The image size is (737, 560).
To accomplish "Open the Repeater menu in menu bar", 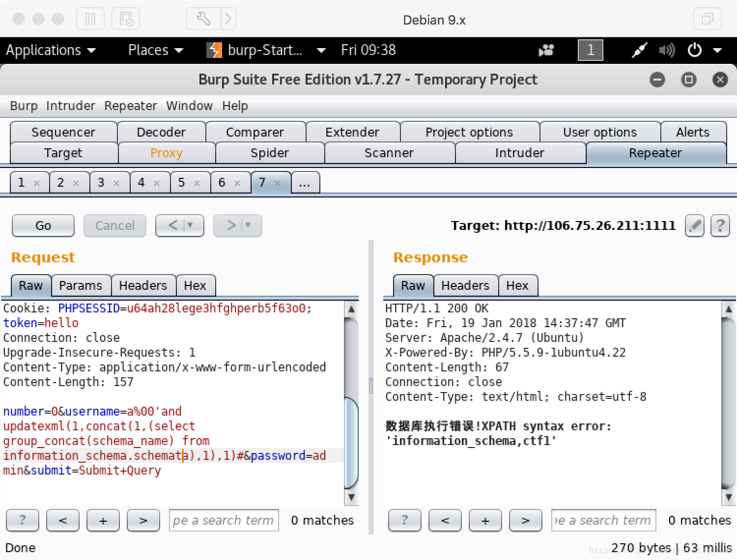I will (x=131, y=106).
